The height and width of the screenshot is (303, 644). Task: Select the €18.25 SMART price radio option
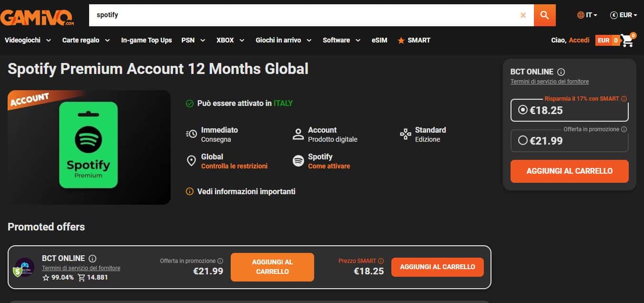pos(522,110)
